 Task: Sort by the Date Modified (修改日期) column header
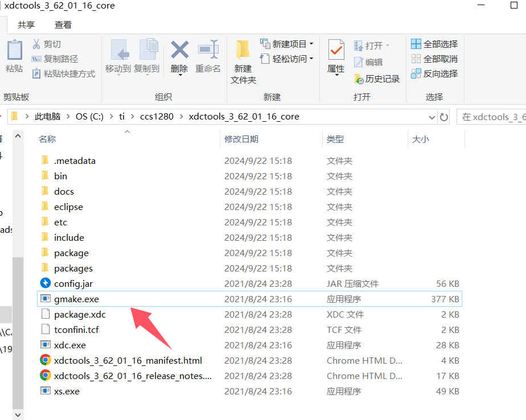[x=241, y=139]
